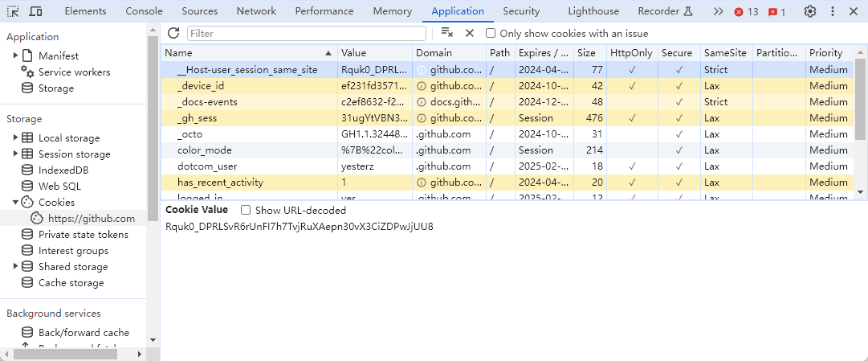Refresh the cookies table
This screenshot has height=361, width=868.
(x=173, y=33)
